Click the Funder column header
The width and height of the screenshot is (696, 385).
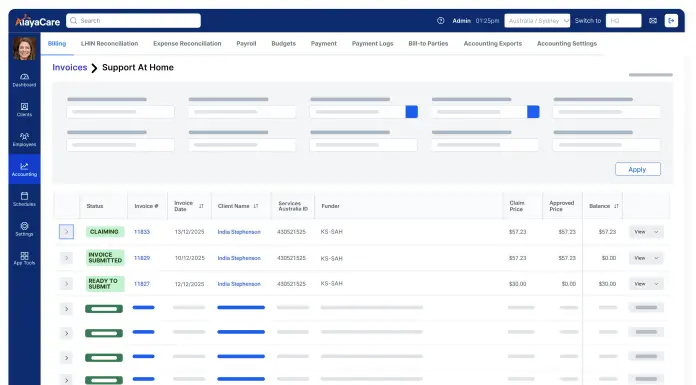[330, 206]
